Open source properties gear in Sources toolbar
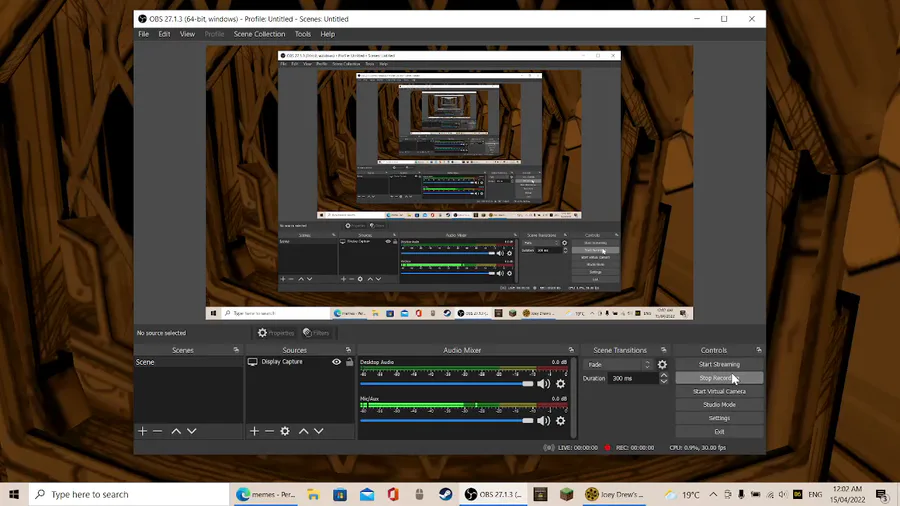Screen dimensions: 900x506 [285, 431]
